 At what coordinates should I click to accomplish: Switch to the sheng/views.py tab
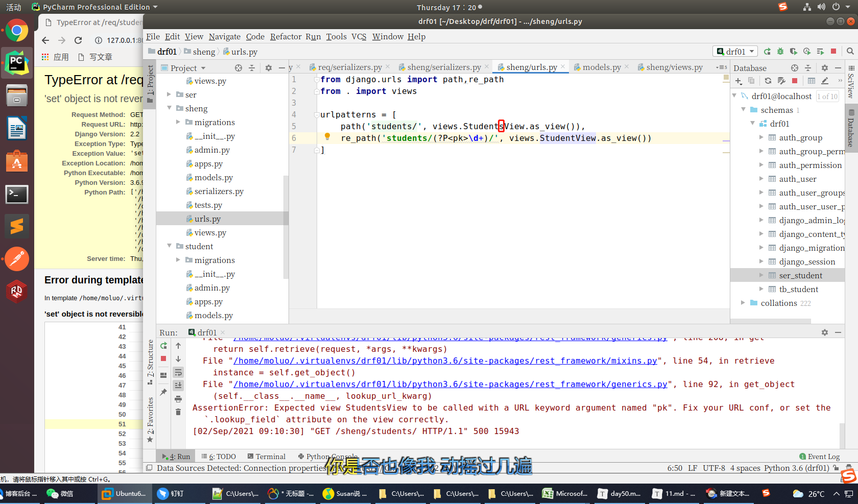click(x=670, y=67)
